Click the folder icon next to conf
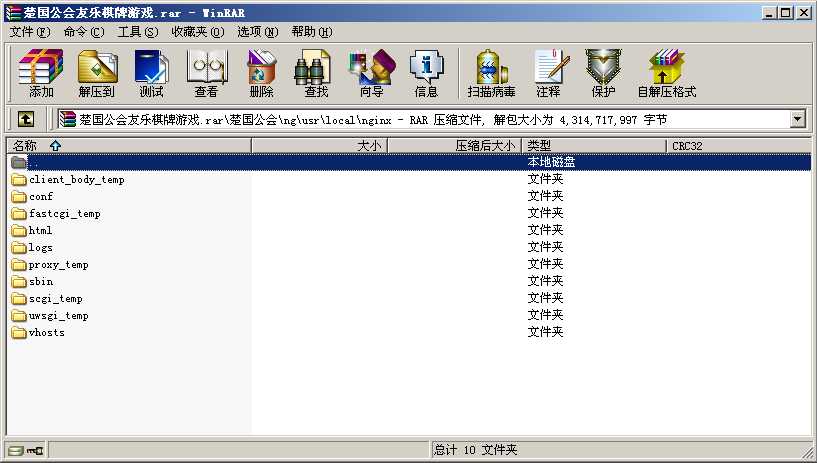Screen dimensions: 817x463 [19, 197]
